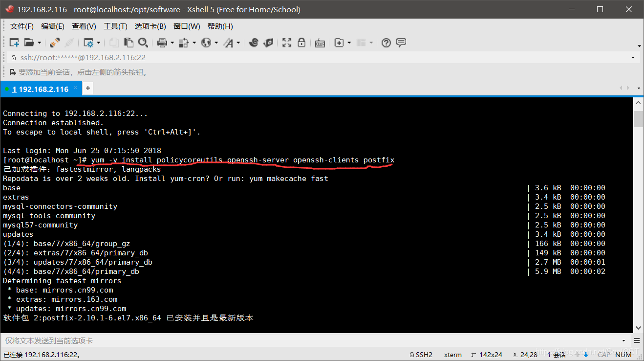Click the font letter A icon
Screen dimensions: 644x361
228,43
